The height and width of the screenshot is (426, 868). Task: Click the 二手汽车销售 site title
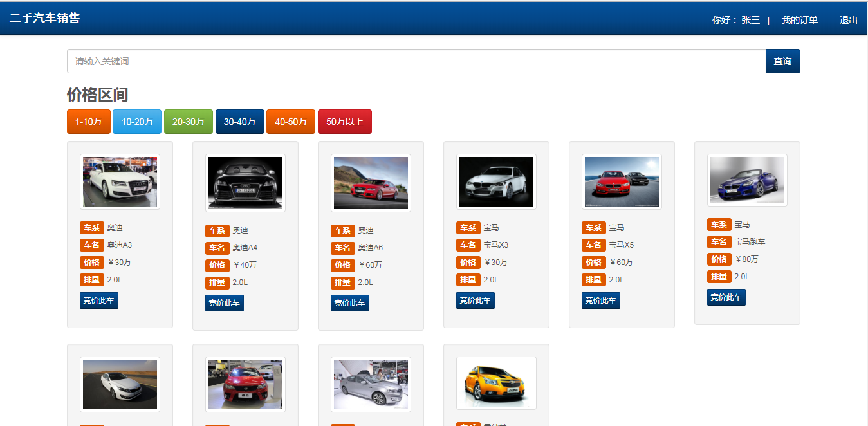44,18
